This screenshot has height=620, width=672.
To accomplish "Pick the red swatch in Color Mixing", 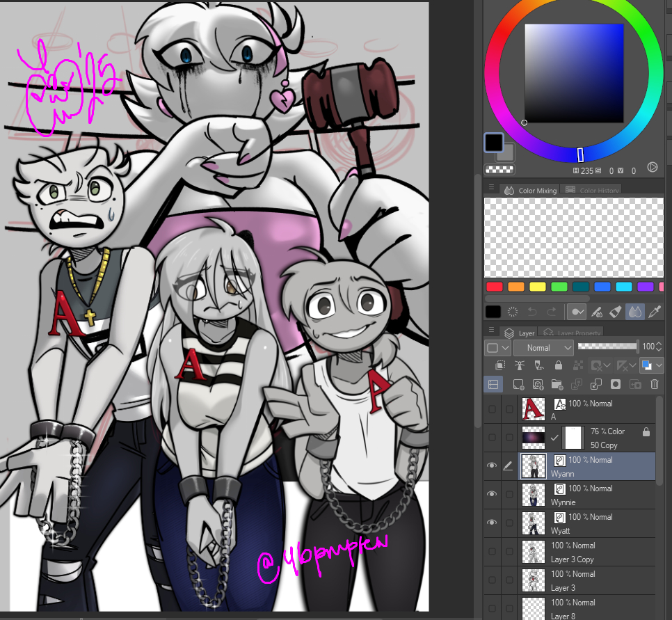I will (495, 287).
